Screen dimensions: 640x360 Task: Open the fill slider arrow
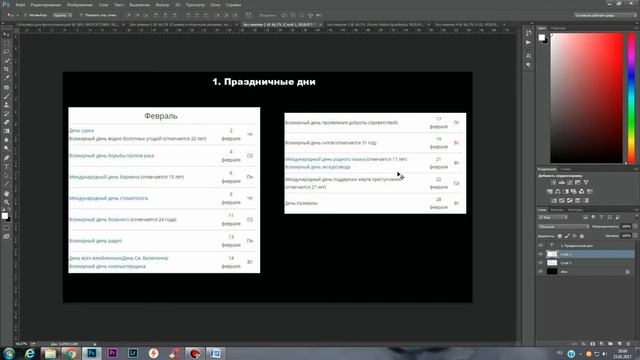[635, 236]
